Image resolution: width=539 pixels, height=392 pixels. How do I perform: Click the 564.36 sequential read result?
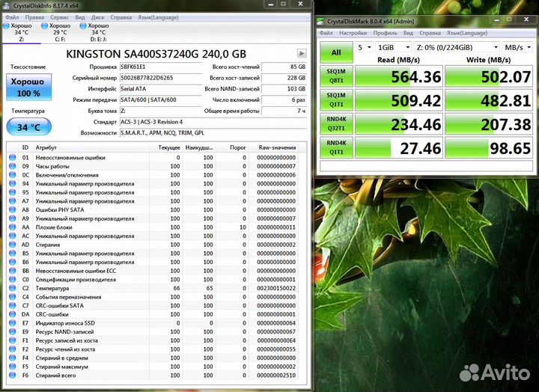click(399, 76)
